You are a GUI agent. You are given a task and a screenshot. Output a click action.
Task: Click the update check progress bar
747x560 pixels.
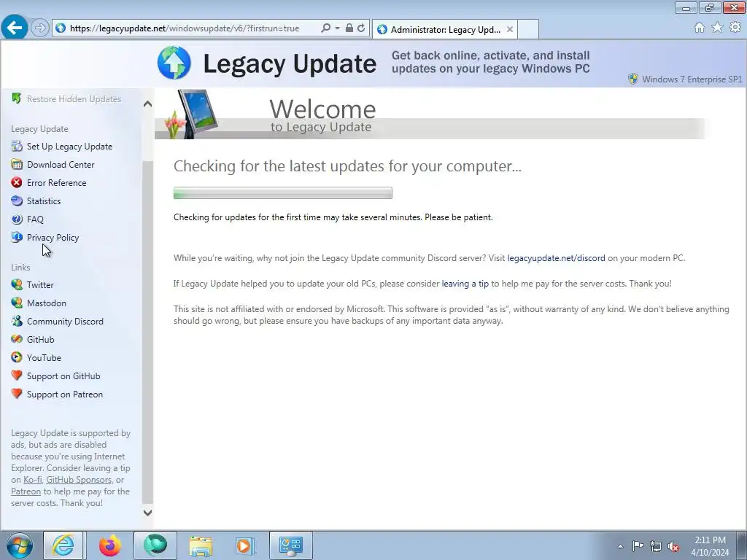click(283, 192)
